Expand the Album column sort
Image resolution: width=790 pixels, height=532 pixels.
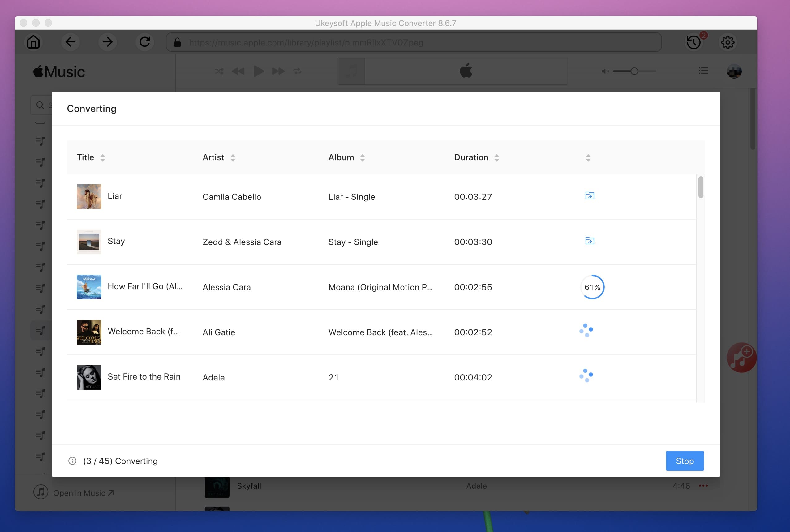point(363,157)
